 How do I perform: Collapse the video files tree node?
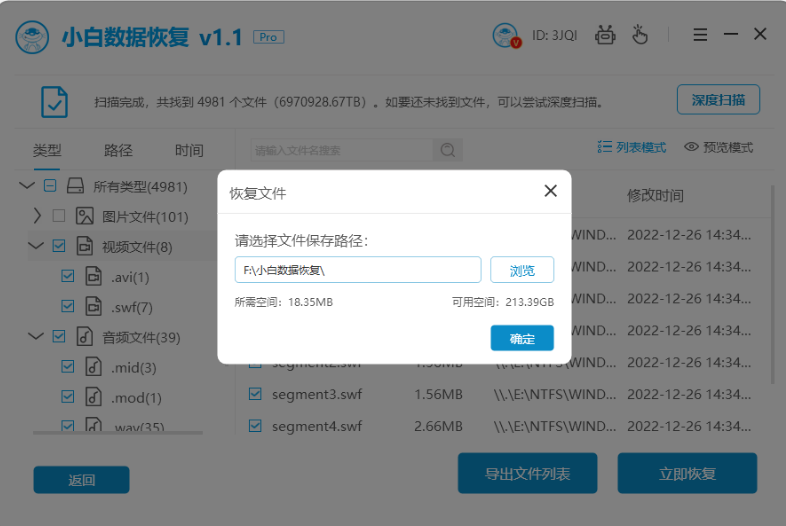coord(36,246)
